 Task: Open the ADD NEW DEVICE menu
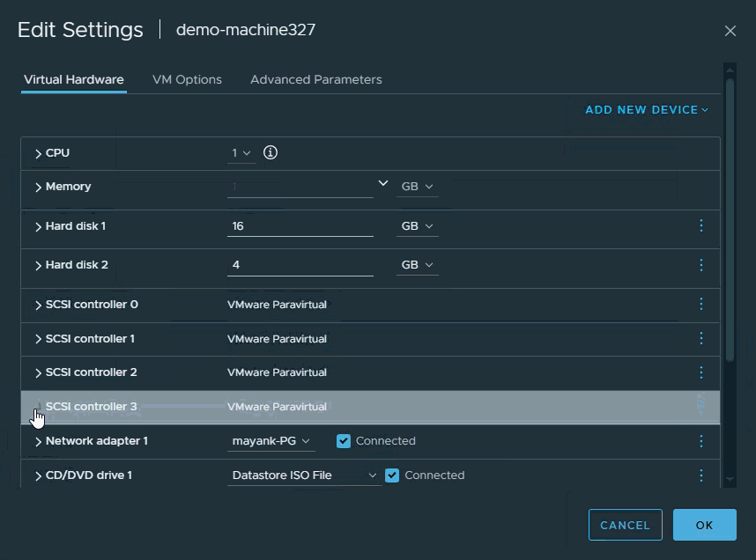tap(646, 109)
